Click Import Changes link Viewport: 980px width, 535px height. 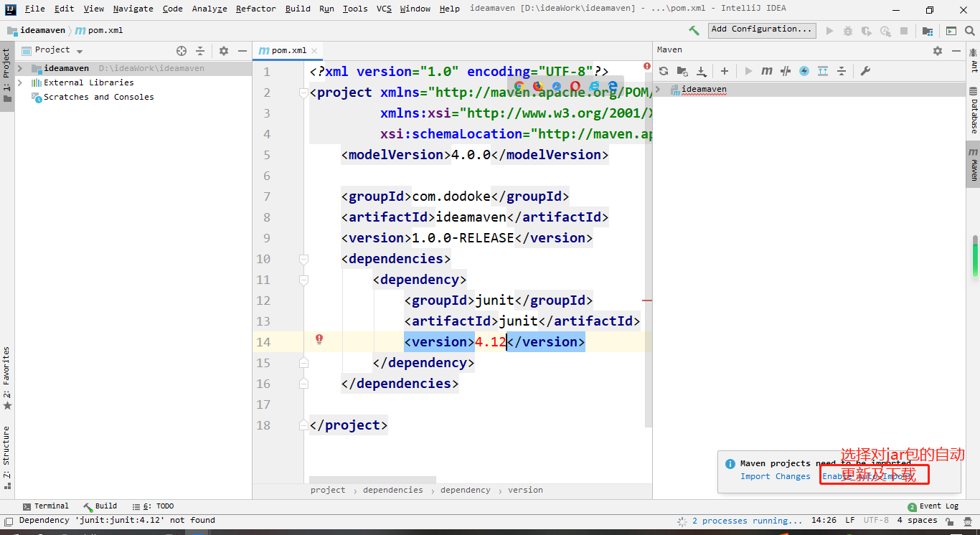tap(775, 476)
